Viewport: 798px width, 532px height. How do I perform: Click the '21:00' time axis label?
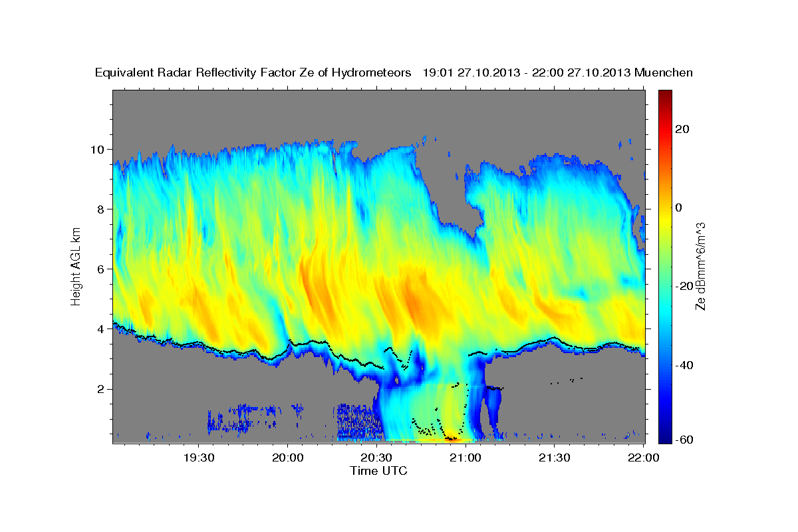[x=465, y=458]
